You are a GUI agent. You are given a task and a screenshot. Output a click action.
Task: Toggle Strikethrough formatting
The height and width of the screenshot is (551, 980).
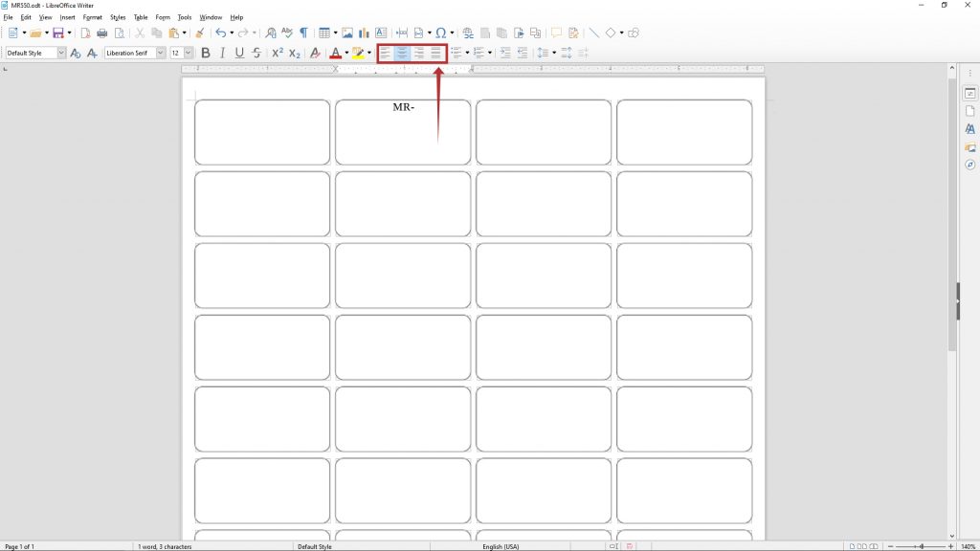256,54
